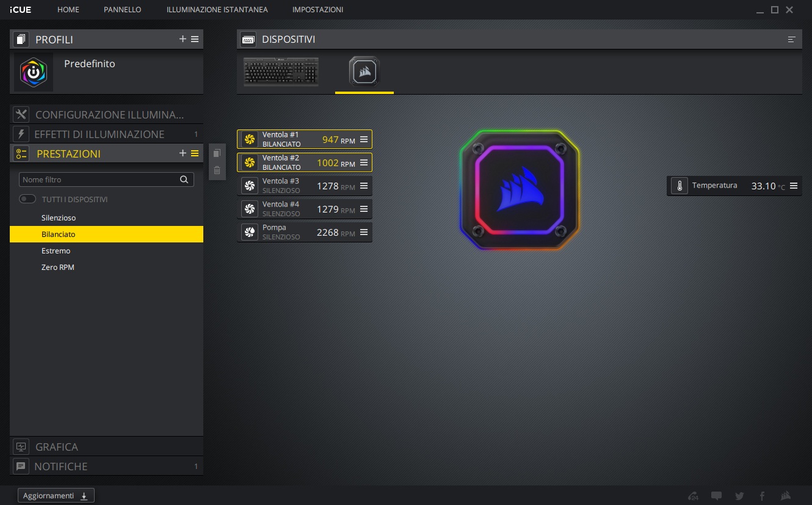Screen dimensions: 812x505
Task: Open the IMPOSTAZIONI menu
Action: click(317, 10)
